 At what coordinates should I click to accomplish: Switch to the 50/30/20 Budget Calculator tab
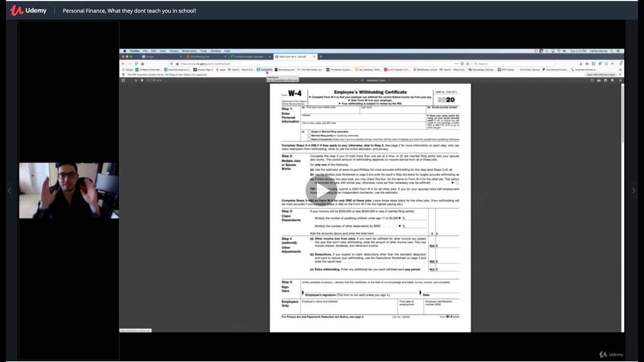251,57
